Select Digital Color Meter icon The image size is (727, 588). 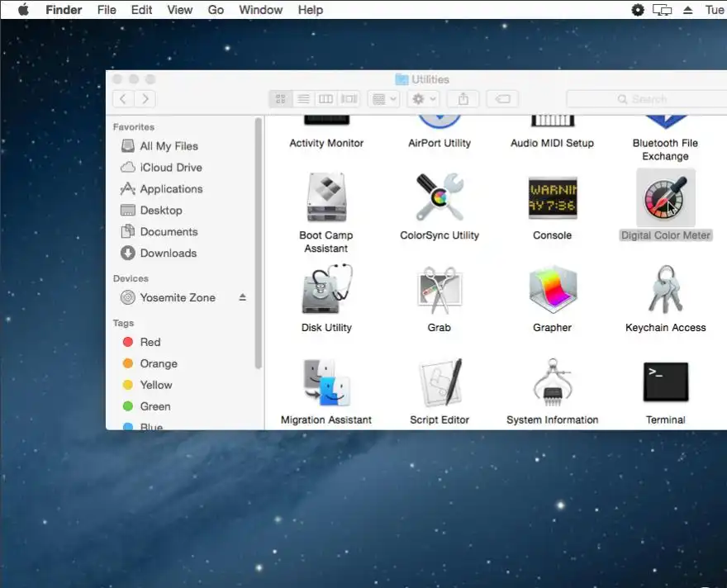click(665, 198)
